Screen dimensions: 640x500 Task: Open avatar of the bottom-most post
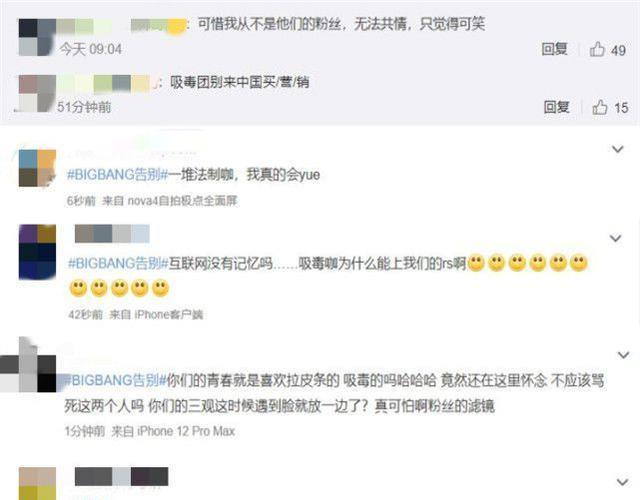click(37, 484)
